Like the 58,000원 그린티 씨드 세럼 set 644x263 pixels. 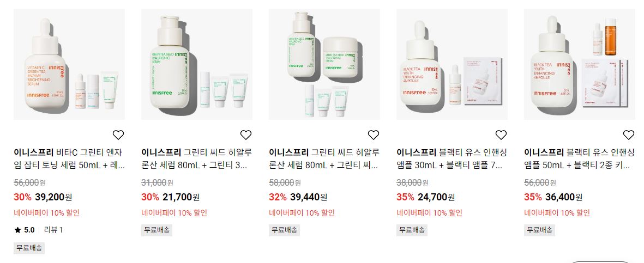pyautogui.click(x=374, y=134)
